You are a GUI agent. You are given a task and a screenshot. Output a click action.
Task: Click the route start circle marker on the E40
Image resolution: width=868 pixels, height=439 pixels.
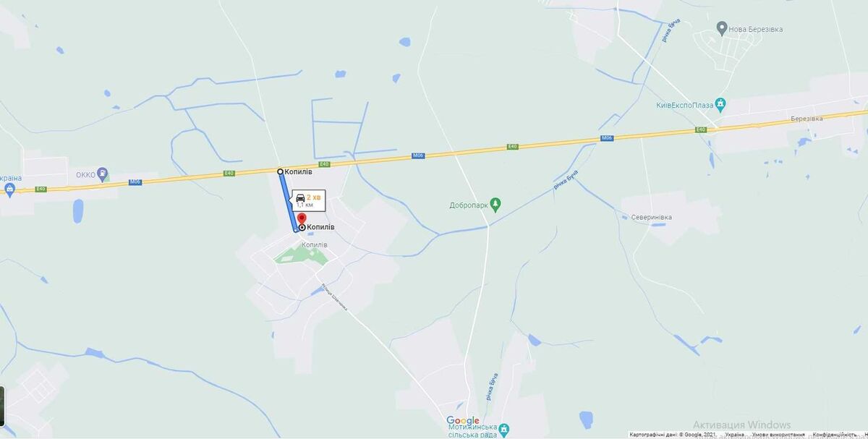(x=281, y=171)
